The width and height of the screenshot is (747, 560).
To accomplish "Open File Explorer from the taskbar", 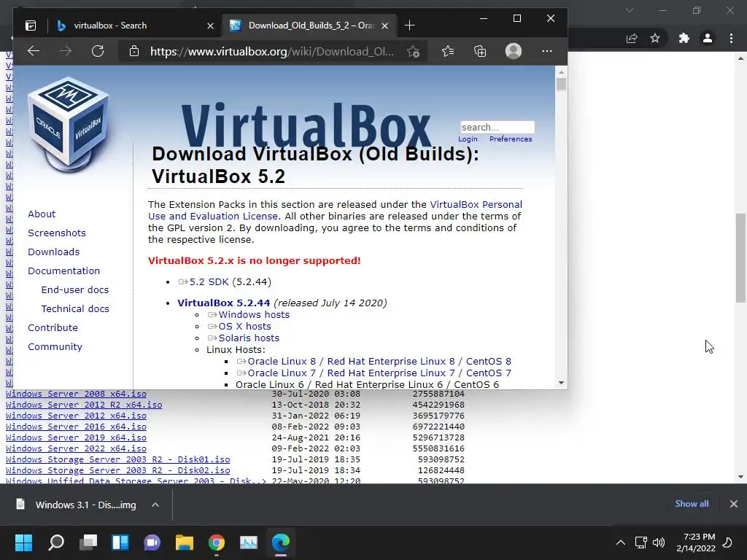I will tap(185, 542).
